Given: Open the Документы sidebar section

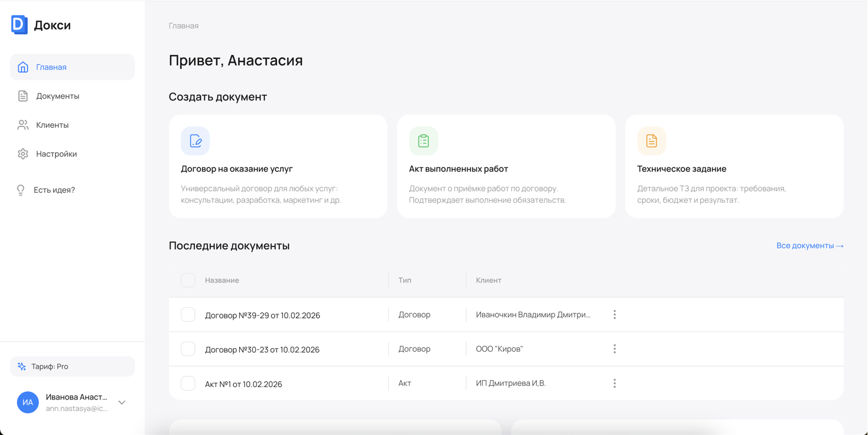Looking at the screenshot, I should [x=57, y=96].
